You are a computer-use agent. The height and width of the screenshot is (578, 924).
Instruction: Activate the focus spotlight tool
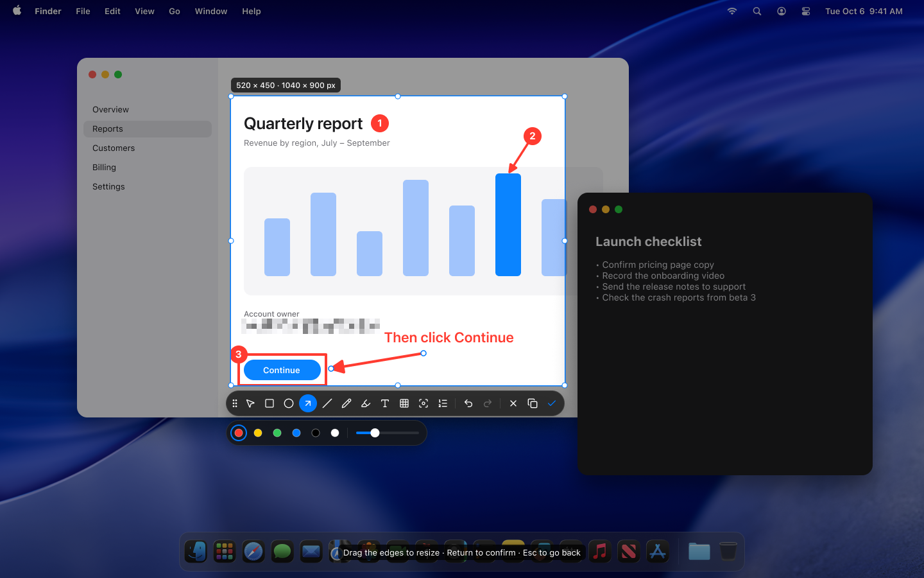(424, 403)
